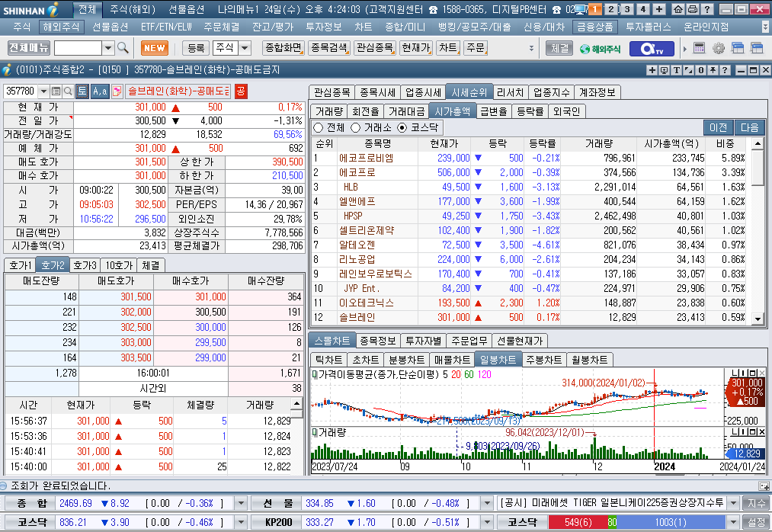Viewport: 772px width, 532px height.
Task: Open the calculator icon in toolbar
Action: coord(699,48)
